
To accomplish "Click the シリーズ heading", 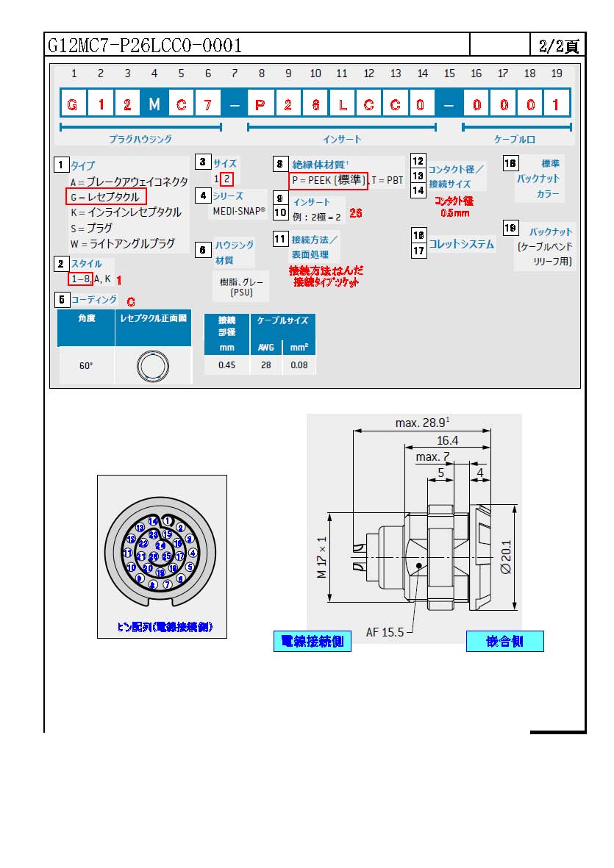I will point(227,196).
